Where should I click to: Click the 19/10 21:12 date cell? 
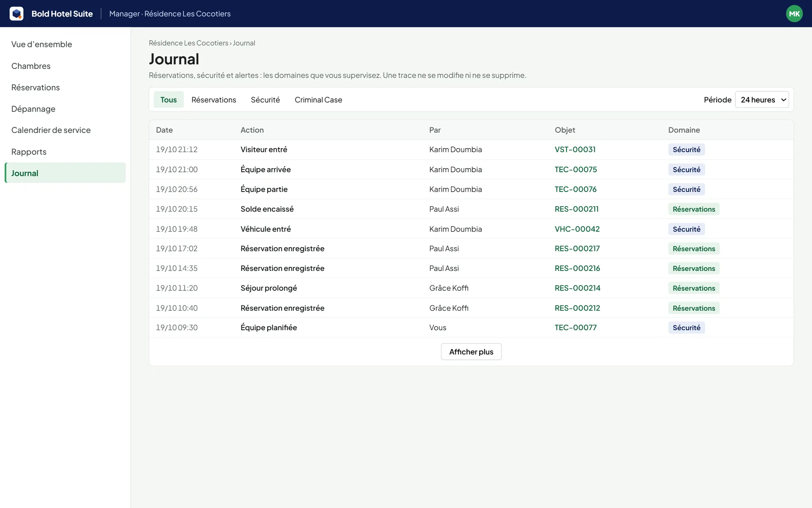176,149
